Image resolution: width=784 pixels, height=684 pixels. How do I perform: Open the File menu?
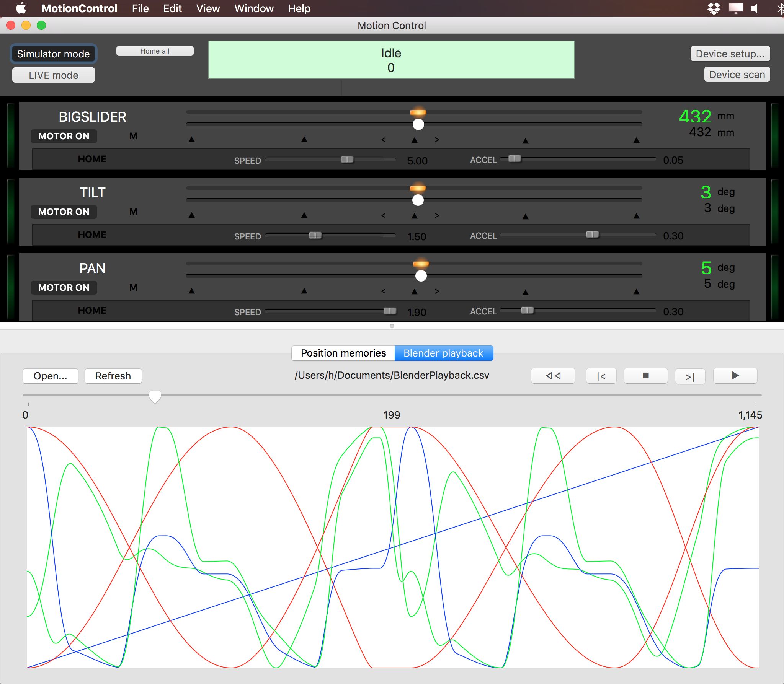[x=140, y=8]
